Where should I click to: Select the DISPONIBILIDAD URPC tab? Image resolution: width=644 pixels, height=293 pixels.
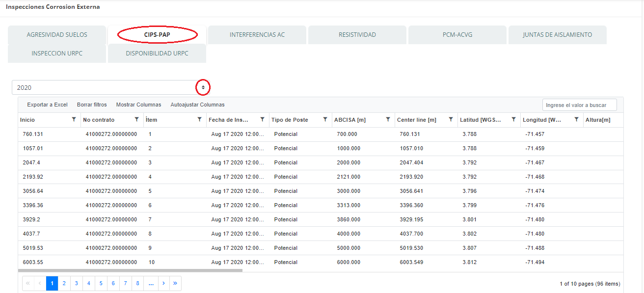pyautogui.click(x=157, y=53)
